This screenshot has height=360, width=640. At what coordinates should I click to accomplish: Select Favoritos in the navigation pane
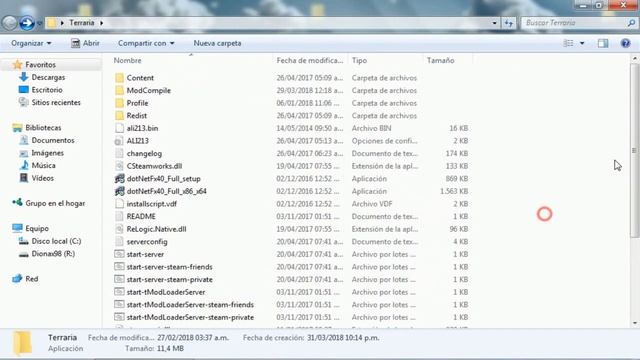tap(40, 65)
